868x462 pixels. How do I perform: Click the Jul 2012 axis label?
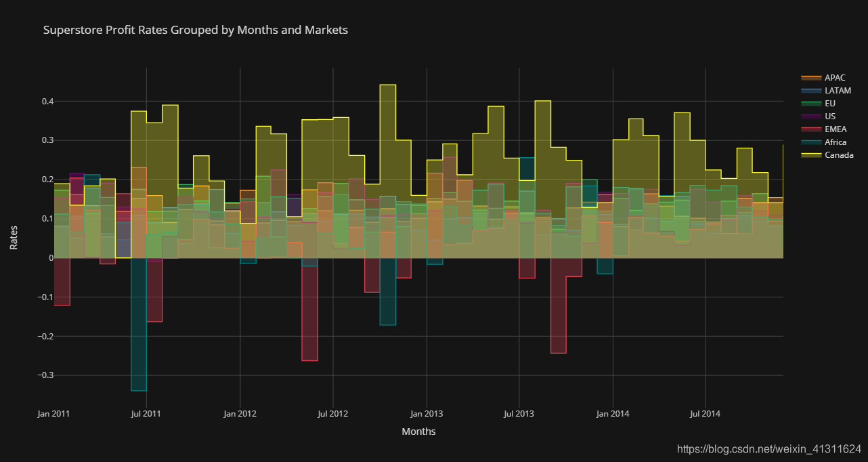(x=332, y=413)
